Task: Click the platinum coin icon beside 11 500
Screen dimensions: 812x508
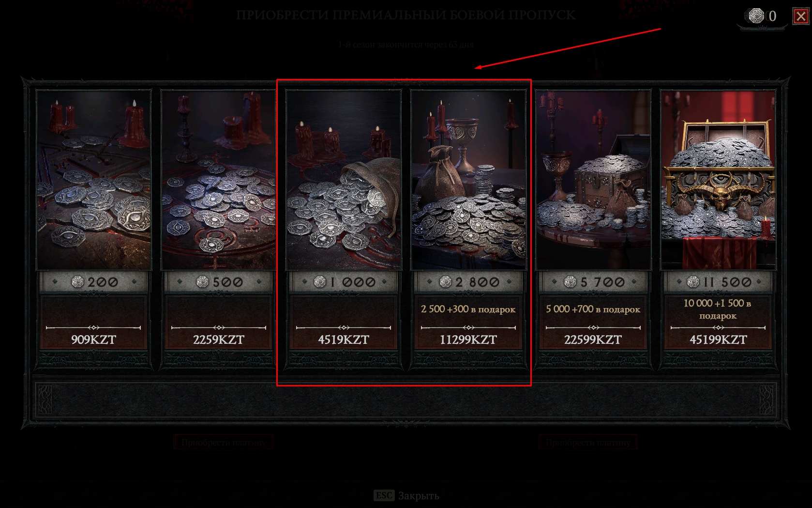Action: point(693,282)
